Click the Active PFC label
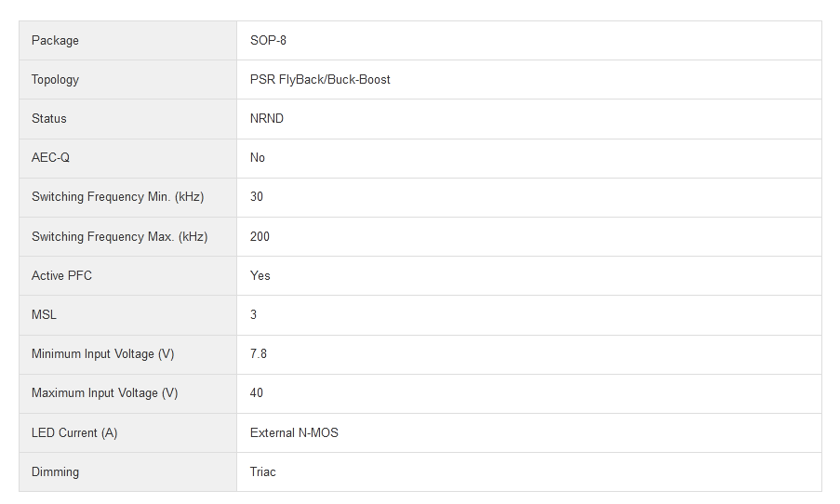This screenshot has width=840, height=504. coord(61,275)
